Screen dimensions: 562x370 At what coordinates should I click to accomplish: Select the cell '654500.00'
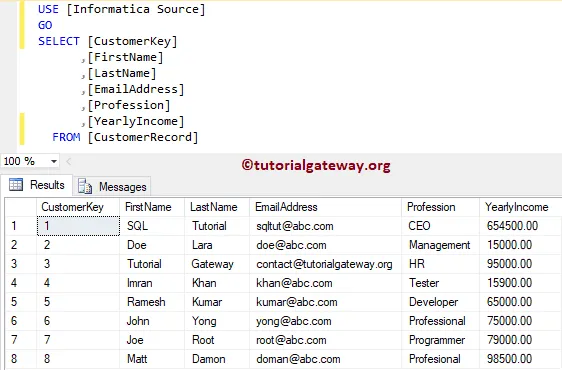(520, 226)
